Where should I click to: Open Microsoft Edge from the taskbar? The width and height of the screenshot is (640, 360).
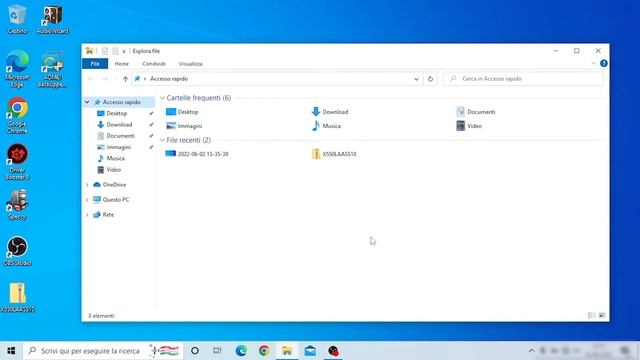point(241,351)
